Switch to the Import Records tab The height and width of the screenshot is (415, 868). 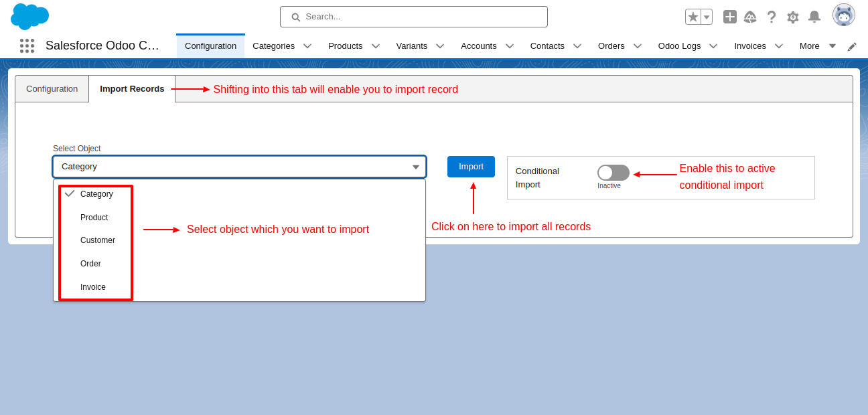tap(131, 88)
